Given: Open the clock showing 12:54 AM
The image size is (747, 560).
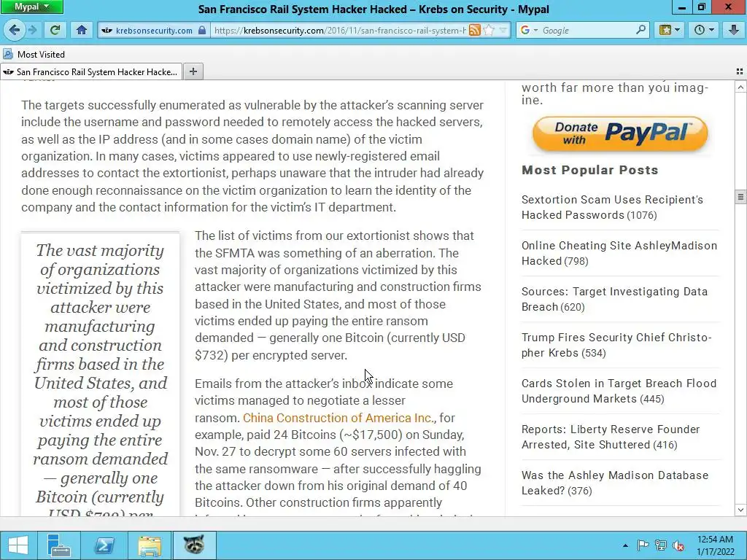Looking at the screenshot, I should (x=715, y=545).
